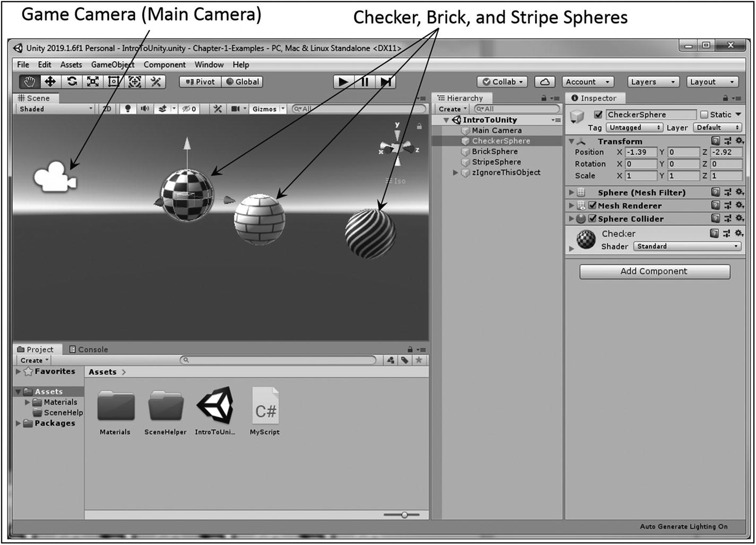
Task: Open Transform component gear settings
Action: click(739, 141)
